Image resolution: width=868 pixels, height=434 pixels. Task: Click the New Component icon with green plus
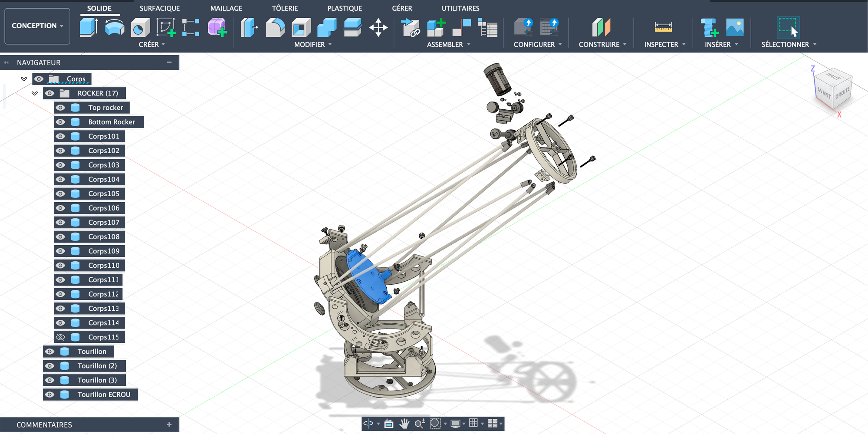pyautogui.click(x=436, y=27)
